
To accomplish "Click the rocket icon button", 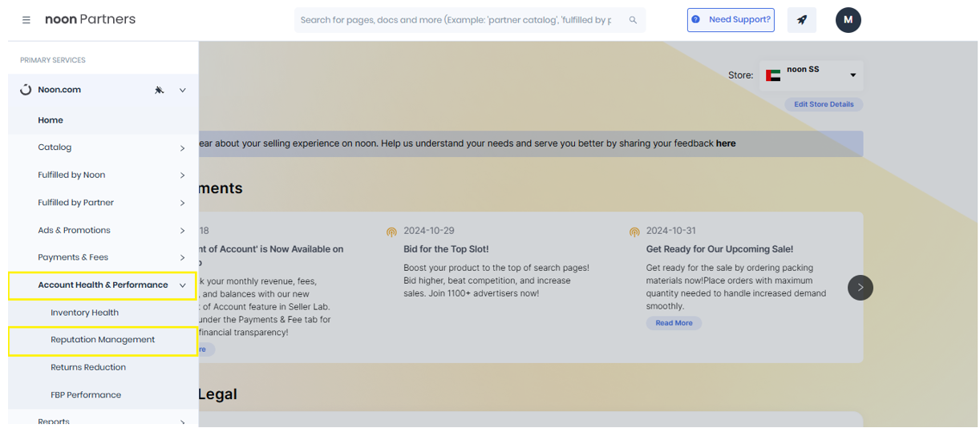I will [802, 20].
